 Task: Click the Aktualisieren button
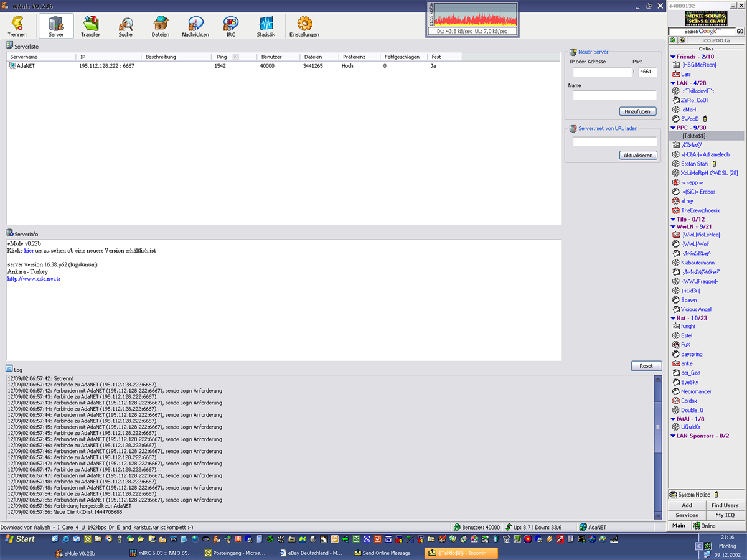tap(638, 155)
